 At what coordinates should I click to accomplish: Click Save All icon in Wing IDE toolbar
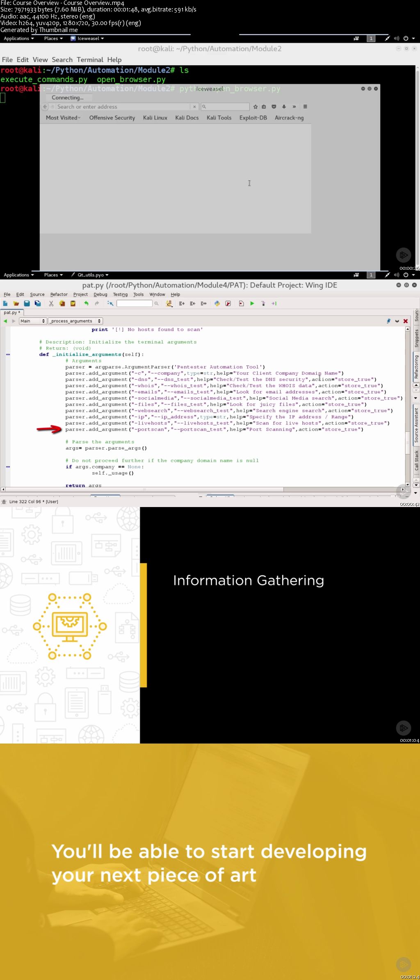click(38, 303)
